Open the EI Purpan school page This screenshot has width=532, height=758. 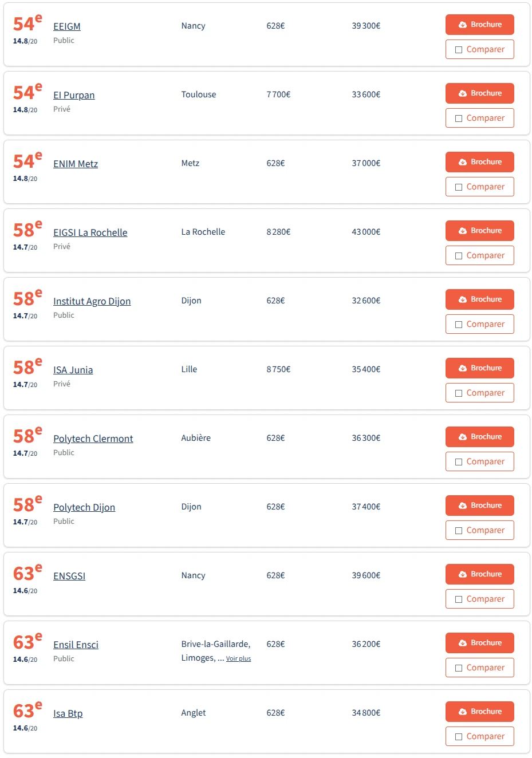tap(74, 95)
